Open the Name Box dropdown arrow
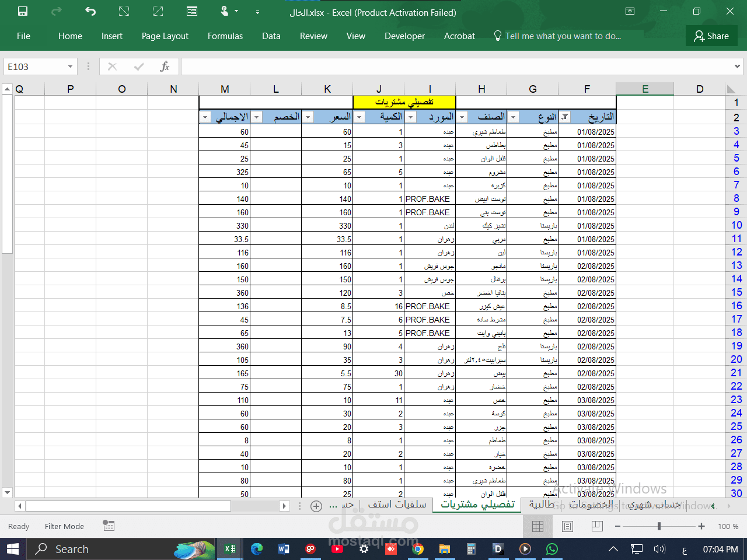The height and width of the screenshot is (560, 747). click(71, 66)
